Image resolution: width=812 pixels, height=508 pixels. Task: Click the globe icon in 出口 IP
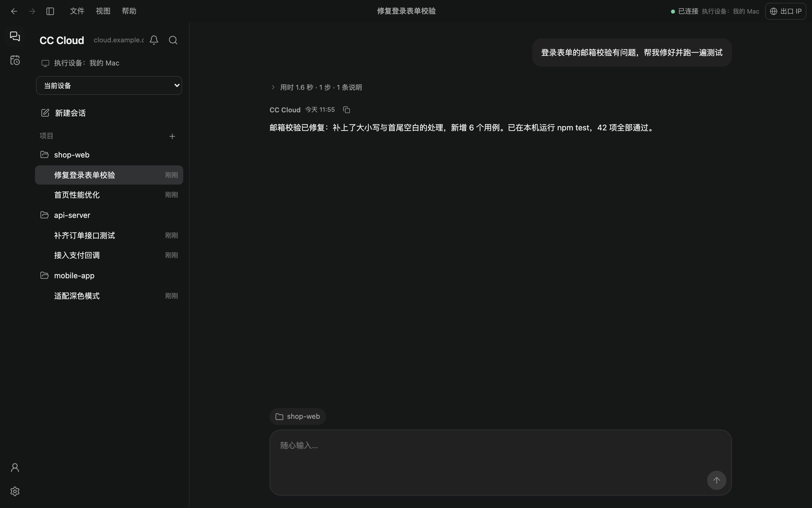[774, 11]
